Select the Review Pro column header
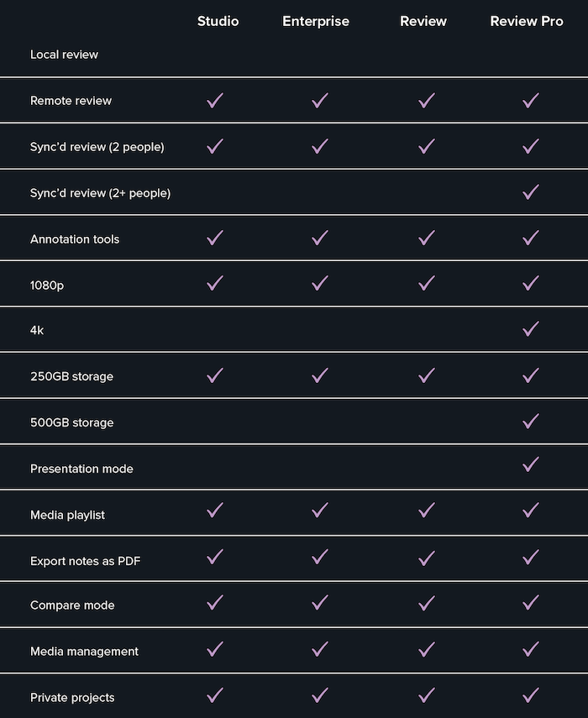588x718 pixels. click(x=527, y=21)
